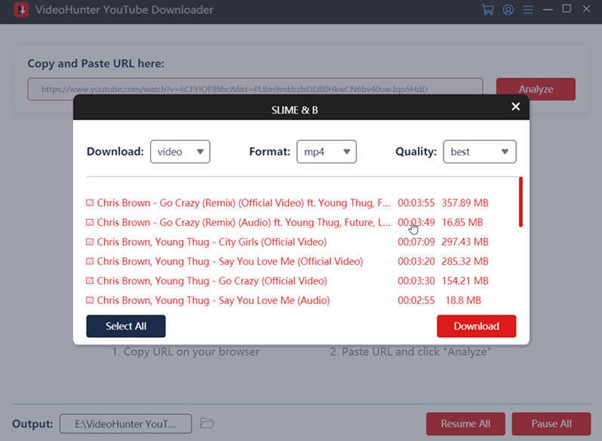Maximize the VideoHunter window
This screenshot has width=602, height=441.
point(566,11)
